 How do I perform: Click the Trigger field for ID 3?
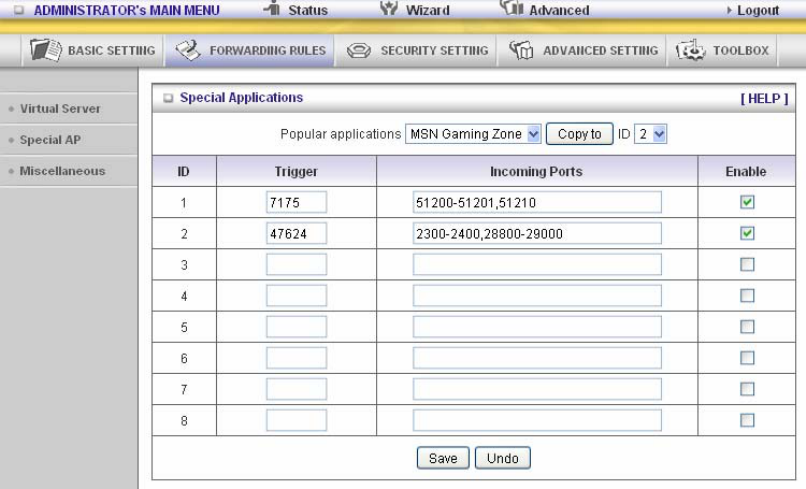[296, 264]
